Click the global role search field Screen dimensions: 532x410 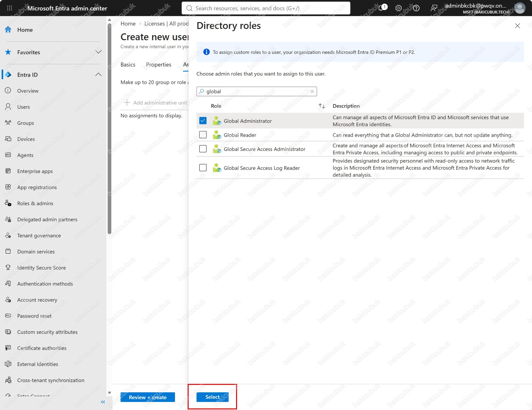pos(256,91)
